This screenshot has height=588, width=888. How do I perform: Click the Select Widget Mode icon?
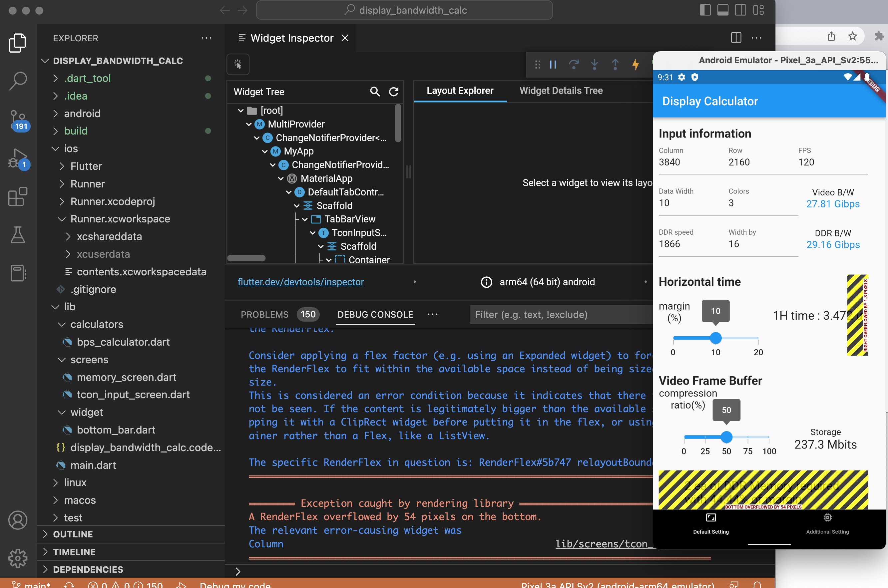(x=238, y=64)
